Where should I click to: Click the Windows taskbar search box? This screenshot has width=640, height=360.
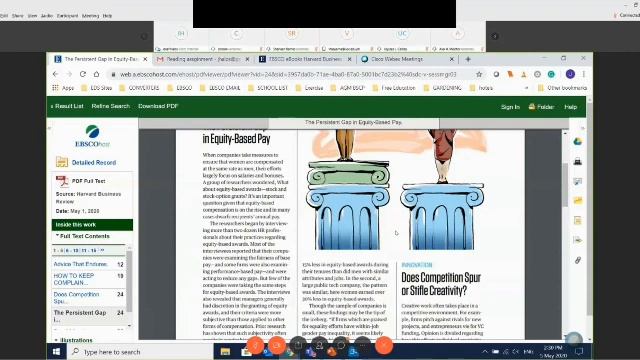(141, 352)
